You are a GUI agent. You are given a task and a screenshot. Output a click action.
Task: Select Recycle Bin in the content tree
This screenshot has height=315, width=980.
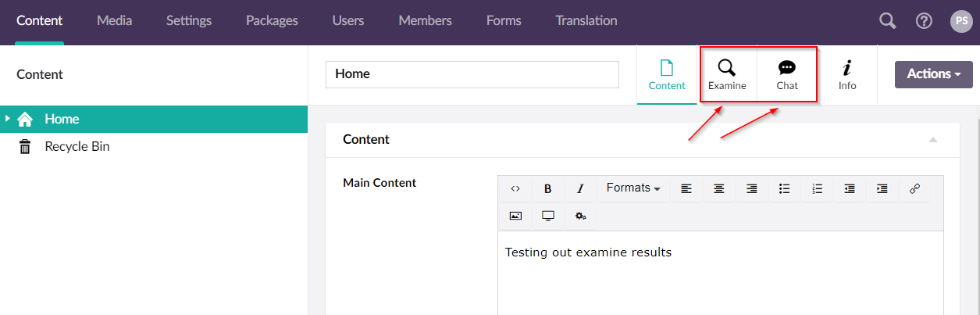click(x=77, y=146)
